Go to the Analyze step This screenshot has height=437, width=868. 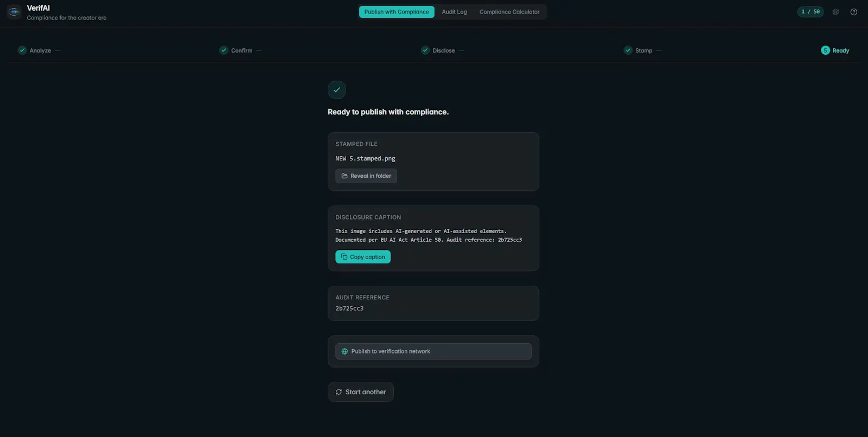point(40,50)
